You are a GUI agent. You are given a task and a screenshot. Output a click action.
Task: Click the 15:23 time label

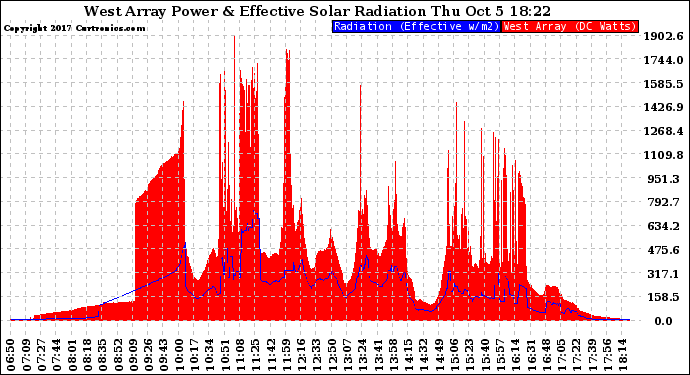(x=470, y=355)
